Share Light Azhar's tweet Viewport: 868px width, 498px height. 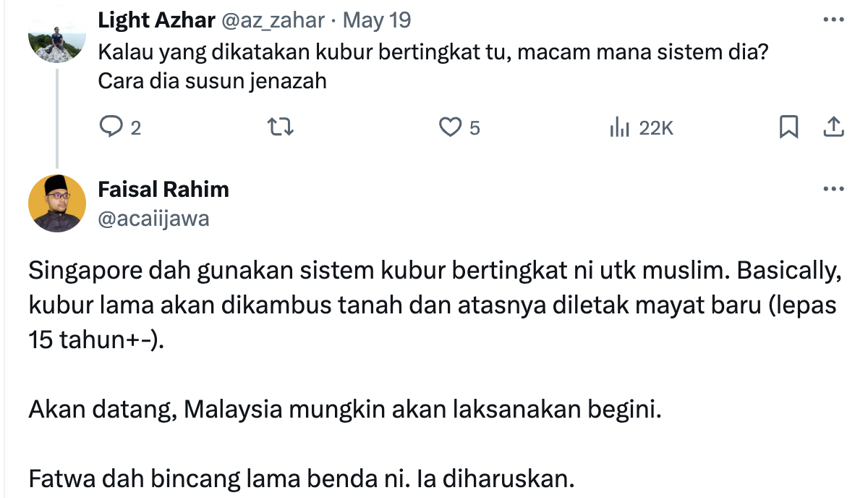(x=833, y=127)
